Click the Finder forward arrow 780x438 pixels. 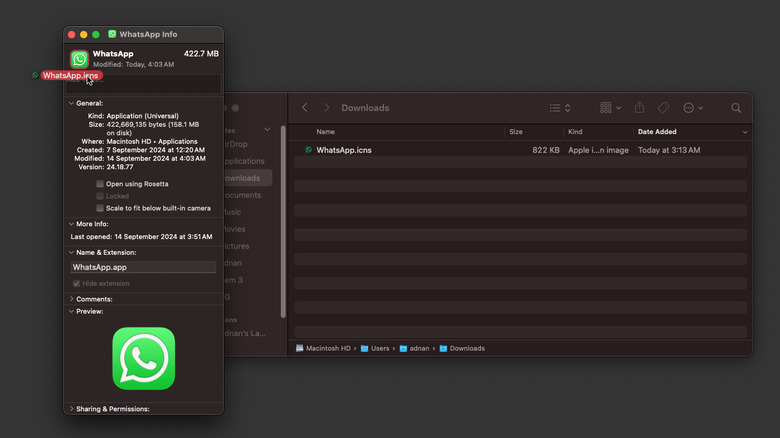(326, 108)
